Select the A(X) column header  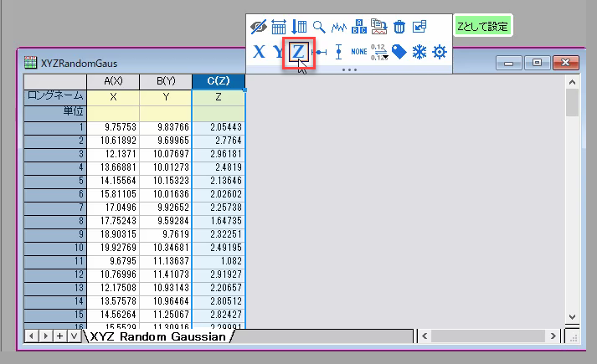[x=113, y=81]
